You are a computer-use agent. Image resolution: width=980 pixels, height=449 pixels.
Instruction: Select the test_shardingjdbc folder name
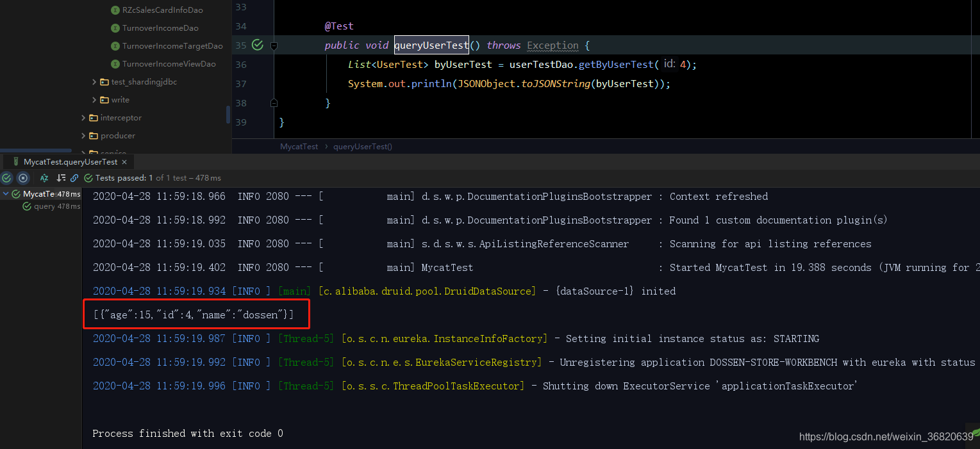pos(144,82)
